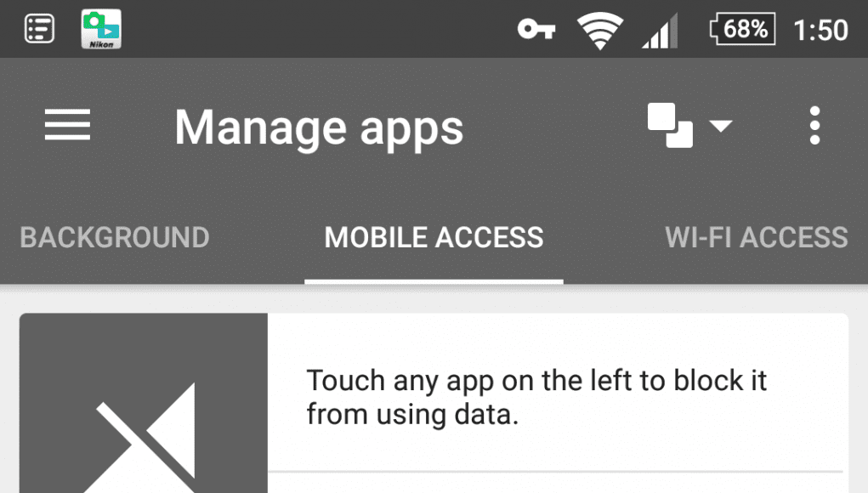
Task: Tap the Wi-Fi status icon
Action: coord(600,31)
